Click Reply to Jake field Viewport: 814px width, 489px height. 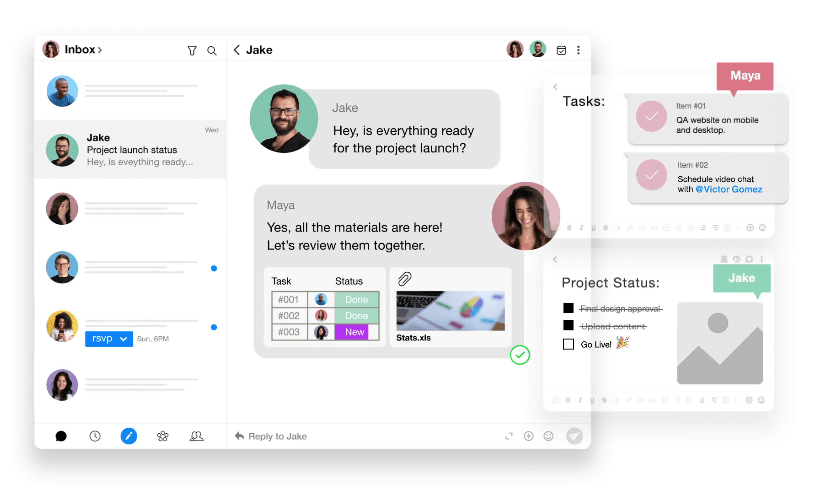click(x=277, y=437)
